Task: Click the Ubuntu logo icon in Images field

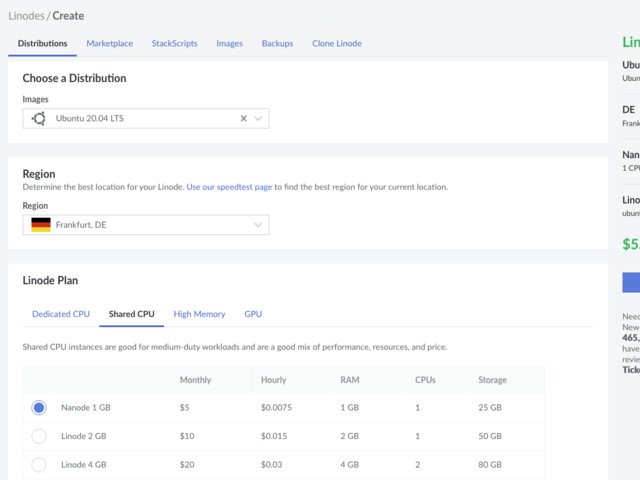Action: (x=39, y=118)
